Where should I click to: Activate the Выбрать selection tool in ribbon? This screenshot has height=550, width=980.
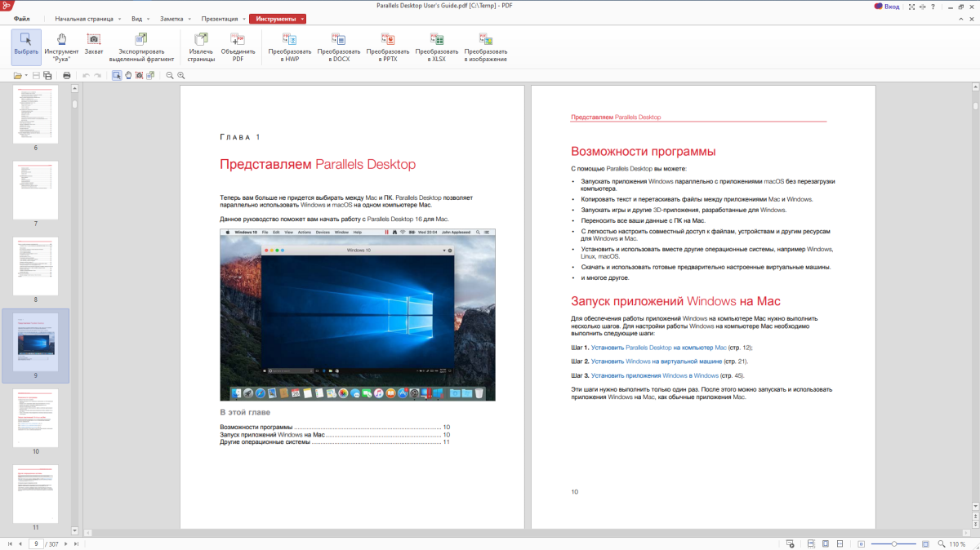tap(26, 47)
